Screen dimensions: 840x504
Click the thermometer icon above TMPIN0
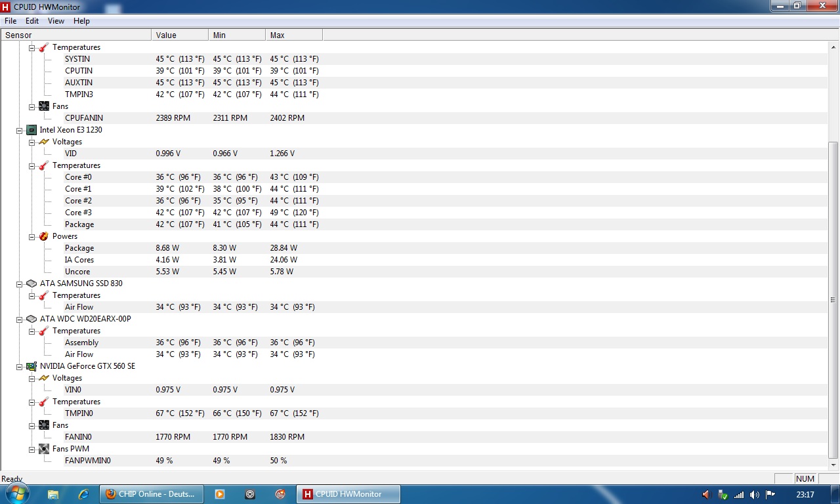44,402
